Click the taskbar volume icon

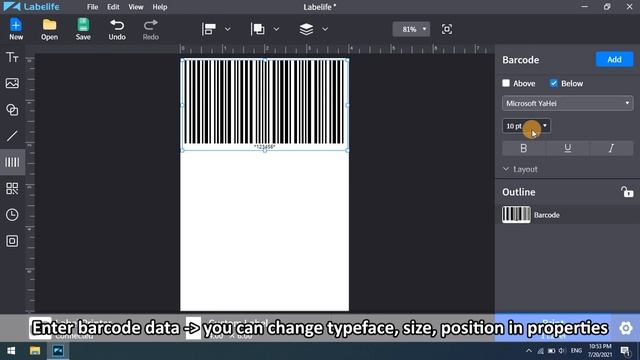[x=562, y=351]
